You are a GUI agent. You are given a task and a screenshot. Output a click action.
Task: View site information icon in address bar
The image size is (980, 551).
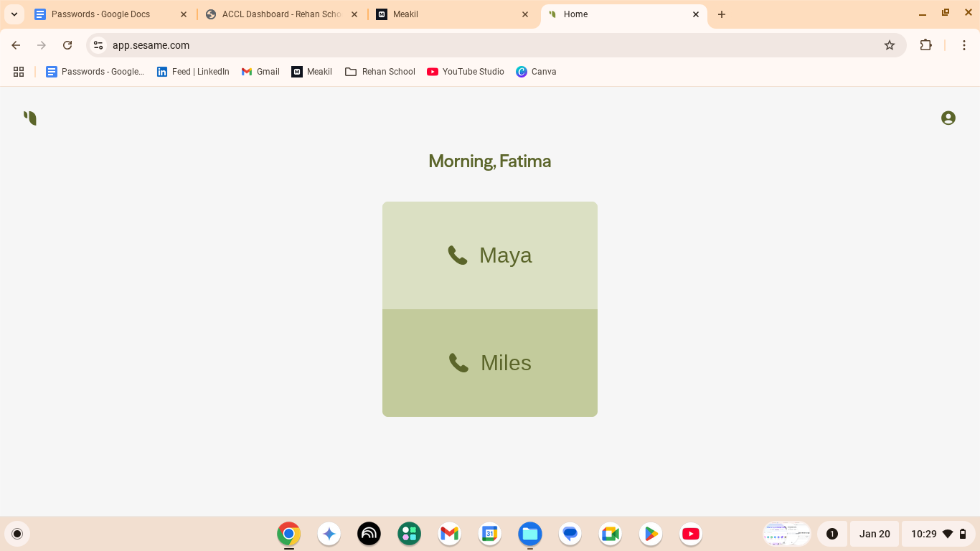[98, 45]
